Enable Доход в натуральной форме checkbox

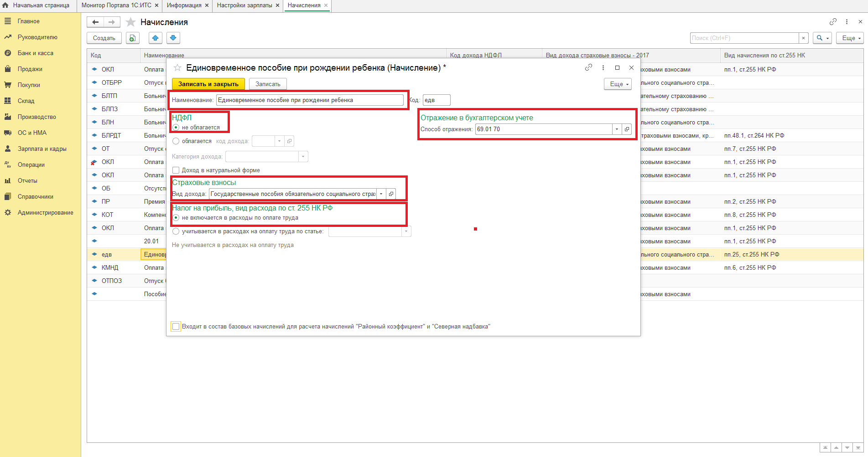pyautogui.click(x=176, y=170)
